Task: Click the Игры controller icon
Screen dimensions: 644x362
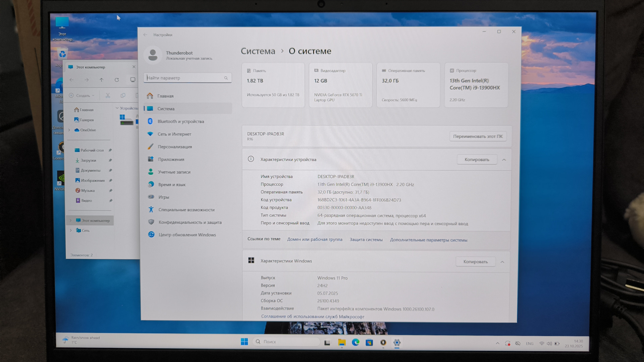Action: 151,197
